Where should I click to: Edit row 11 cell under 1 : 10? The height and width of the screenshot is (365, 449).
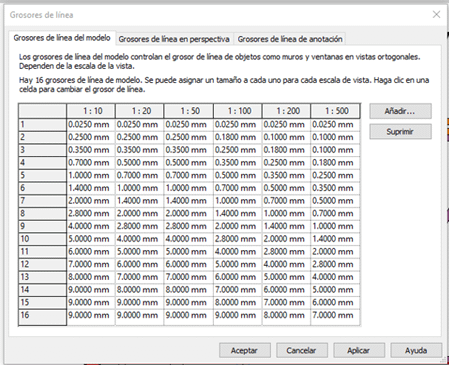(91, 252)
